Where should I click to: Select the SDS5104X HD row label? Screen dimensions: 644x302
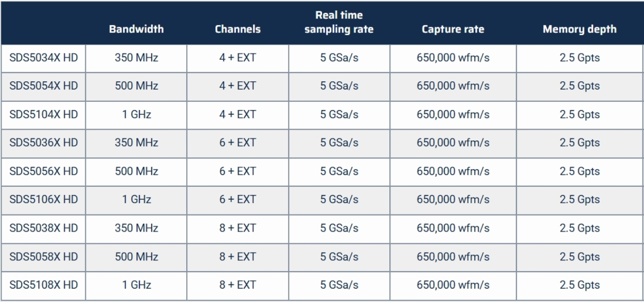[44, 114]
